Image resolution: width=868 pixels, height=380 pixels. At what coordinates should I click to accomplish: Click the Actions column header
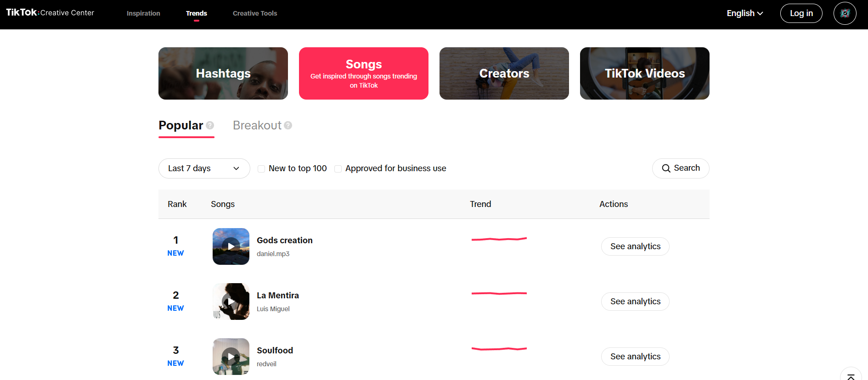[614, 204]
